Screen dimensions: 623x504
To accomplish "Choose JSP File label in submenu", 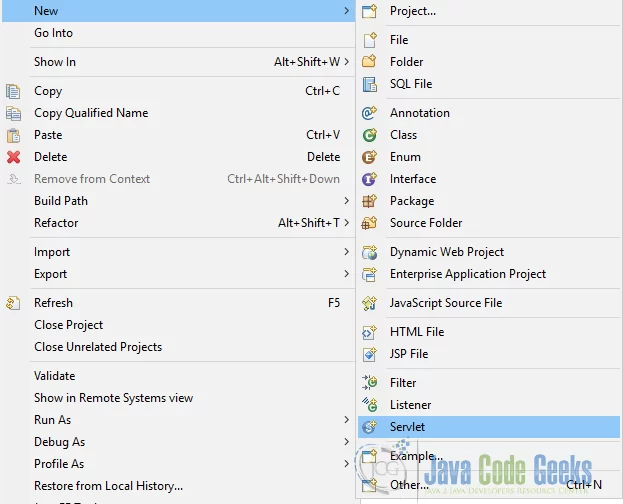I will pos(409,354).
